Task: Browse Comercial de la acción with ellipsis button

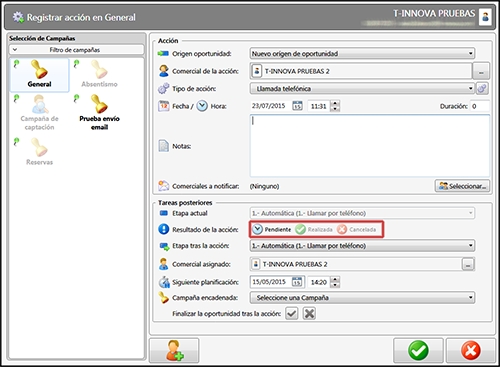Action: click(481, 71)
